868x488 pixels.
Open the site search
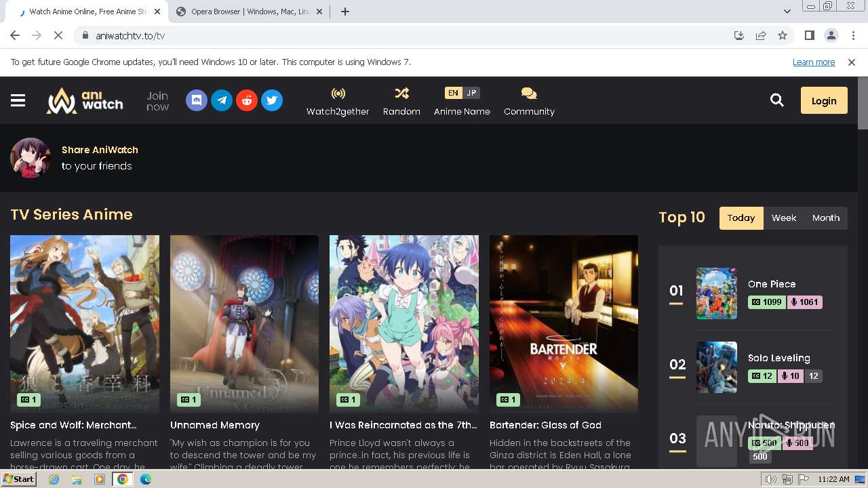[x=777, y=100]
